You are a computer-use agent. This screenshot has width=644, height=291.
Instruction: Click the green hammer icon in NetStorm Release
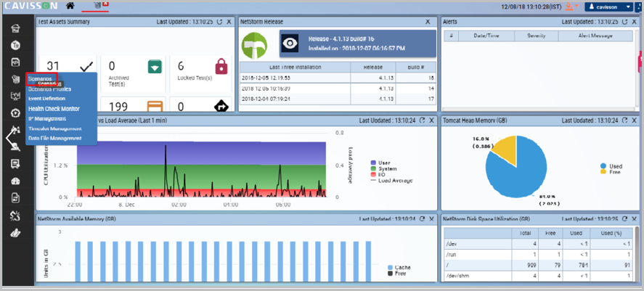point(254,46)
